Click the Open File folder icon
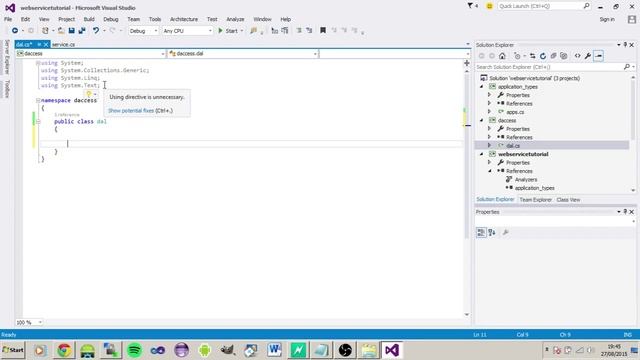This screenshot has height=360, width=640. click(x=61, y=31)
